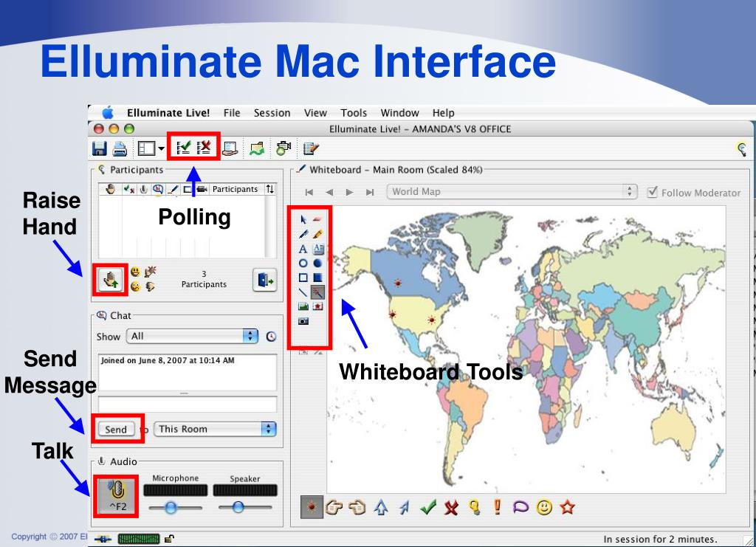
Task: Open the View menu
Action: tap(315, 113)
